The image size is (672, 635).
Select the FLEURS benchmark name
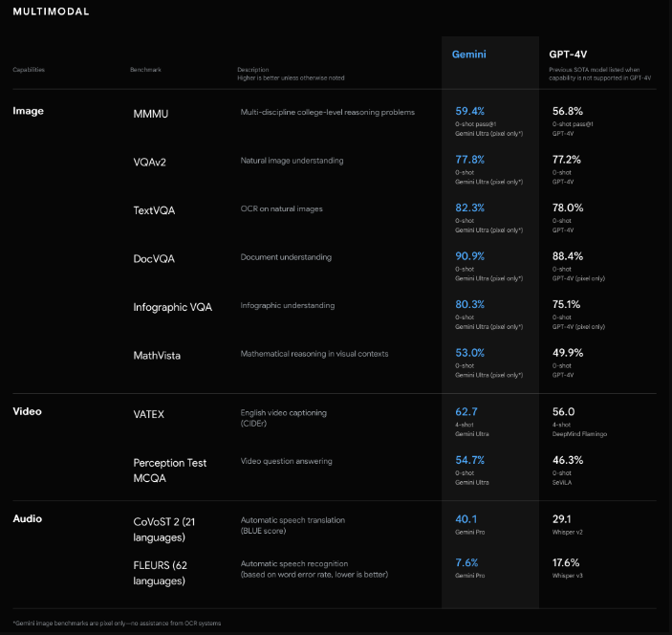(161, 573)
